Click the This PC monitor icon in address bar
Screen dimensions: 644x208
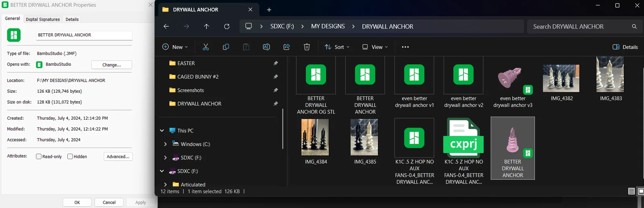[248, 26]
